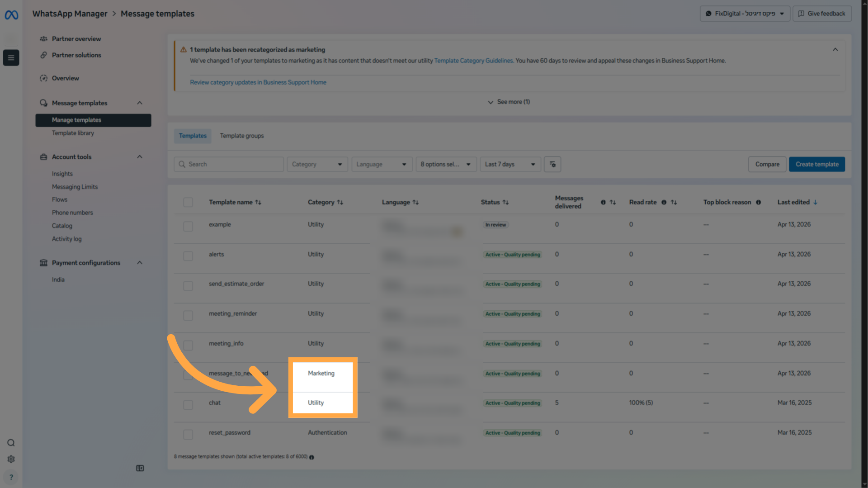Click the Partner overview people icon
The height and width of the screenshot is (488, 868).
[43, 39]
